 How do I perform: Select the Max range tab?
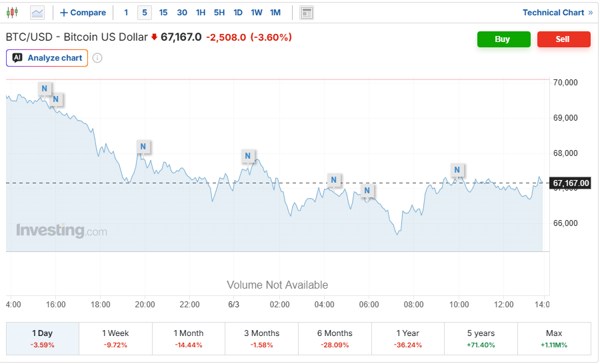point(554,339)
